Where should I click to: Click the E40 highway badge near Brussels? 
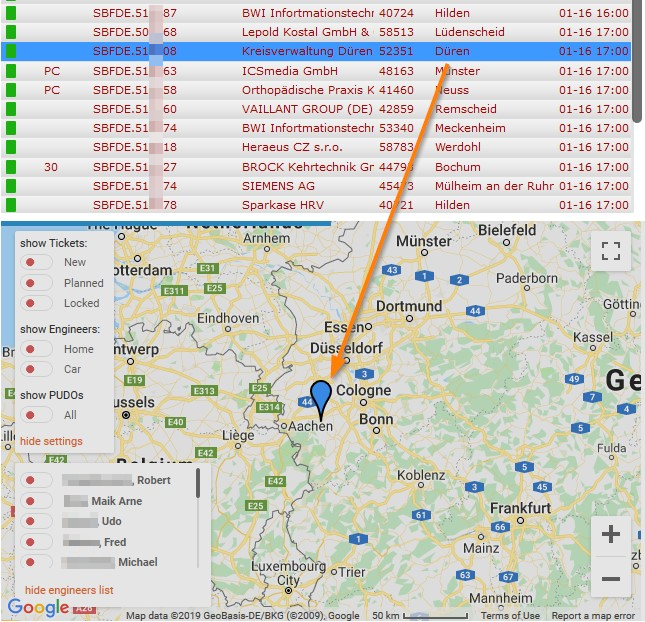pyautogui.click(x=176, y=422)
